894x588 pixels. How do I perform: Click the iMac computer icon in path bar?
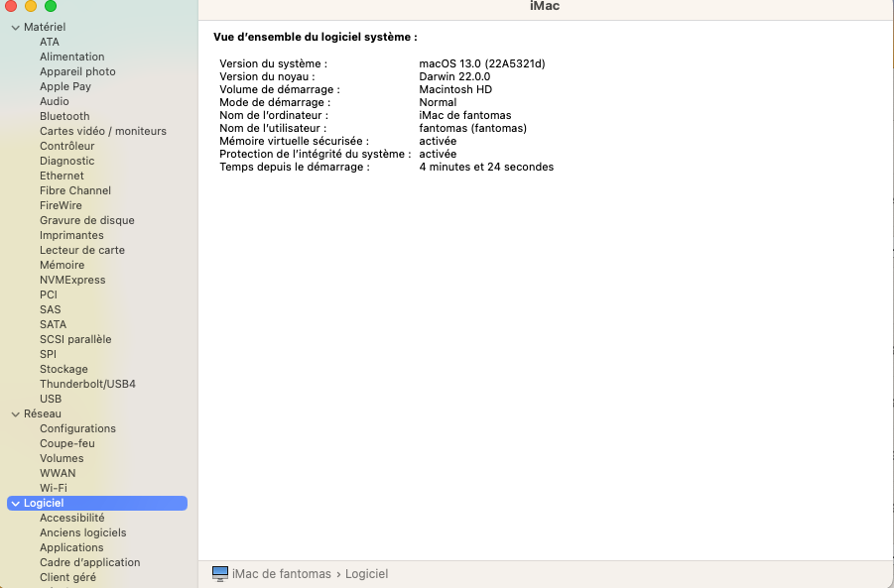(x=220, y=574)
